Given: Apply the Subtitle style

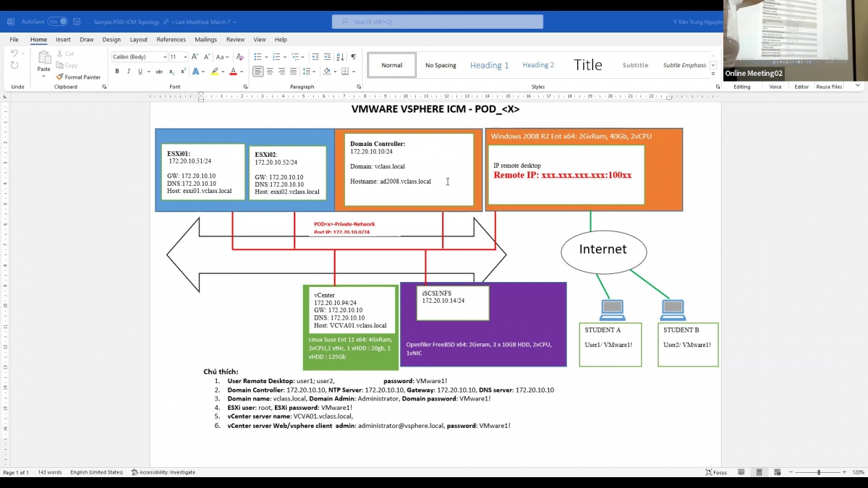Looking at the screenshot, I should click(x=636, y=65).
